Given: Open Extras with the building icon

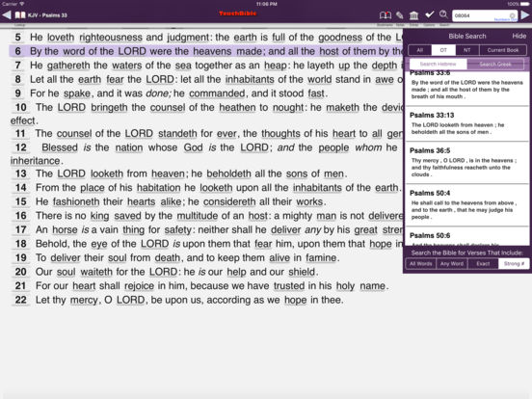Looking at the screenshot, I should (413, 15).
